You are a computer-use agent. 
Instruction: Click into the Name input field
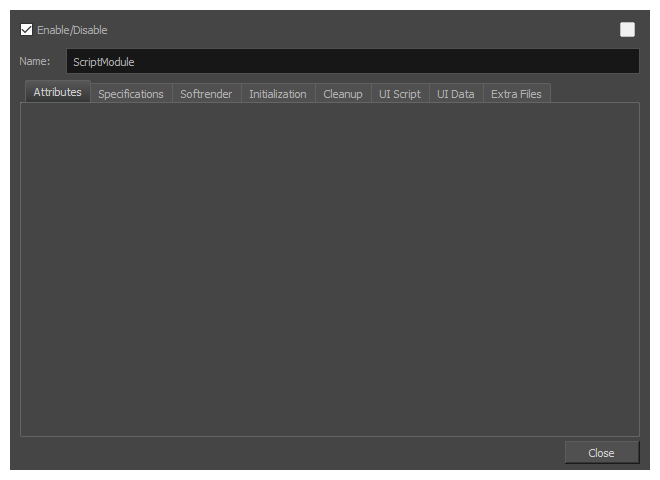click(x=352, y=62)
